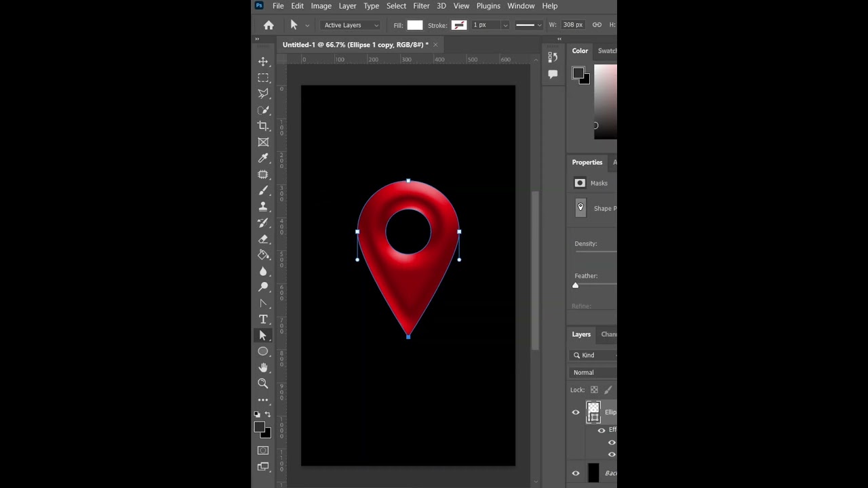This screenshot has width=868, height=488.
Task: Reset to default foreground and background colors
Action: [x=257, y=414]
